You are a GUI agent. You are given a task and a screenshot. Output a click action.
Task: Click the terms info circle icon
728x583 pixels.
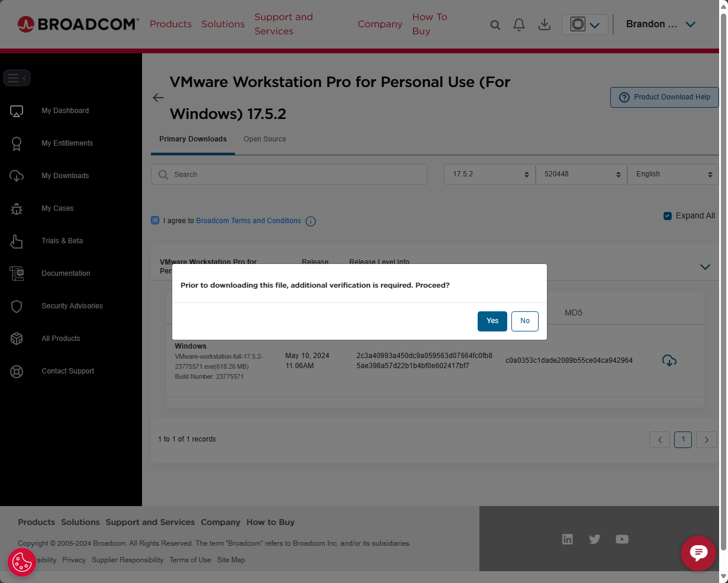(311, 221)
